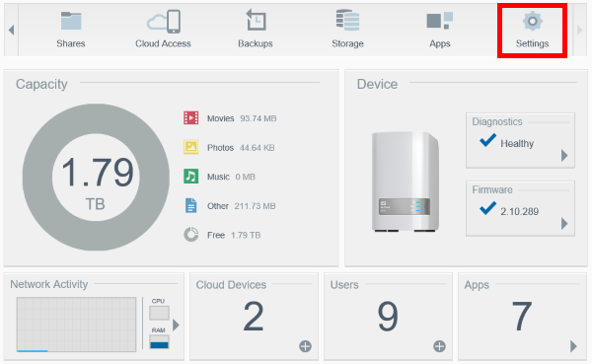This screenshot has width=592, height=364.
Task: Click the Other document icon
Action: [191, 205]
